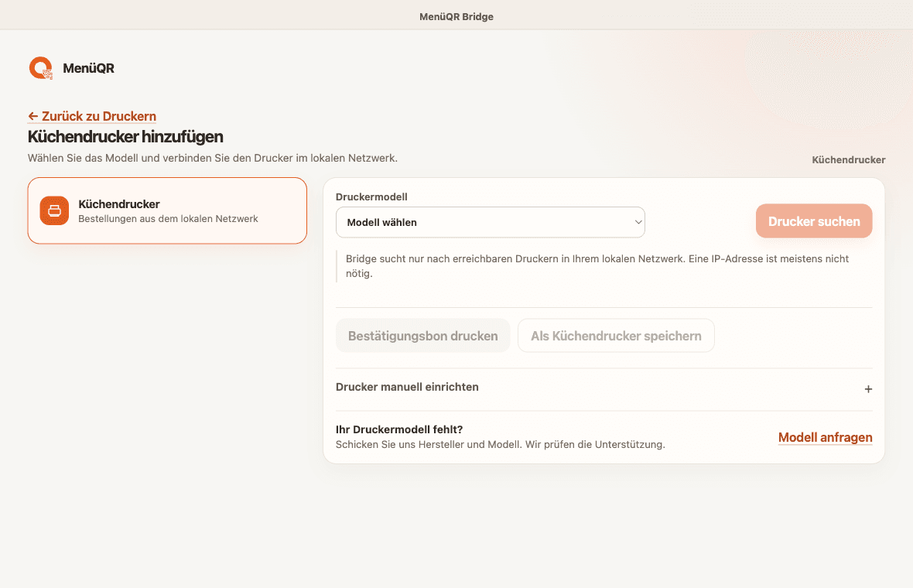Screen dimensions: 913x588
Task: Click the orange printer icon in Küchendrucker card
Action: pyautogui.click(x=54, y=210)
